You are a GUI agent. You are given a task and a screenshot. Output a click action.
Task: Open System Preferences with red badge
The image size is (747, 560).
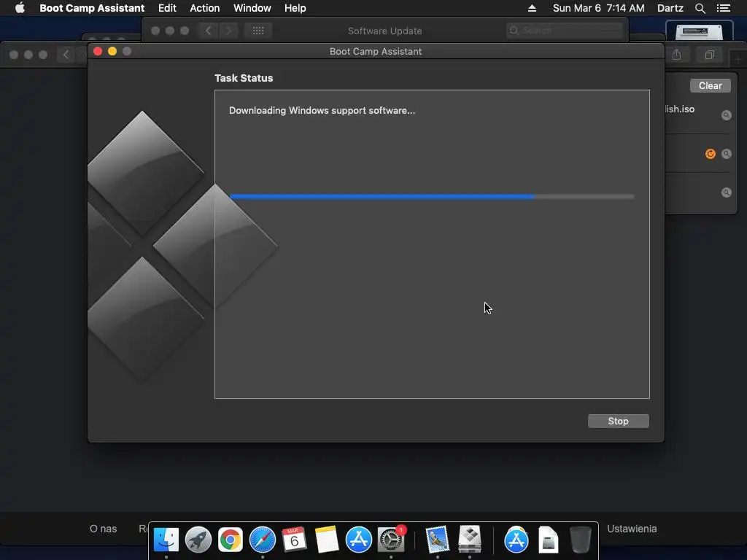click(x=391, y=540)
